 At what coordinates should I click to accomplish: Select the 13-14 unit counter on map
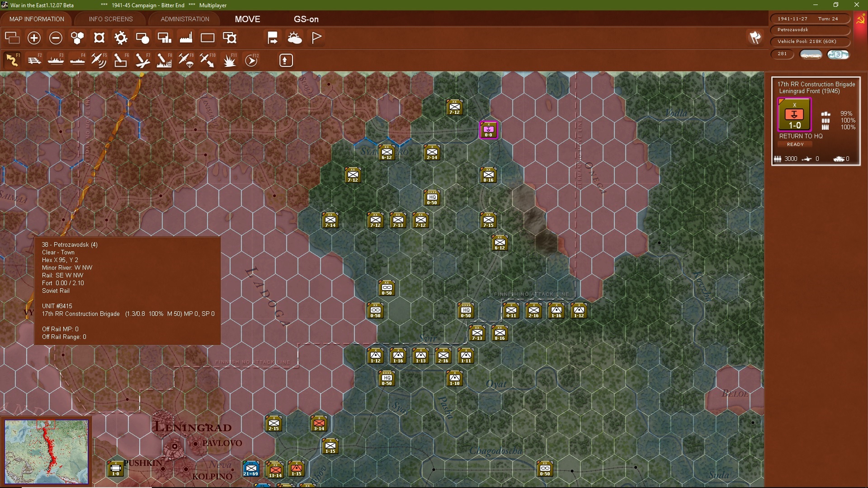pyautogui.click(x=275, y=470)
